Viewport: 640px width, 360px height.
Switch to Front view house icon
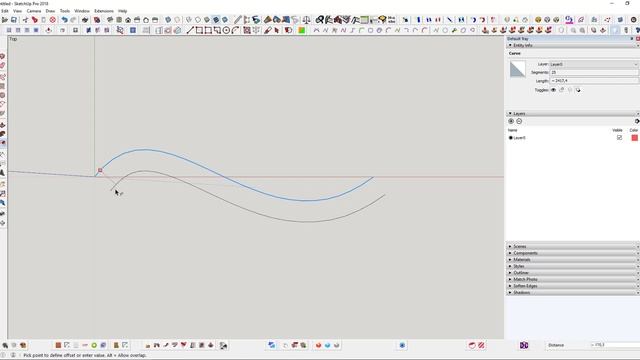(x=128, y=20)
